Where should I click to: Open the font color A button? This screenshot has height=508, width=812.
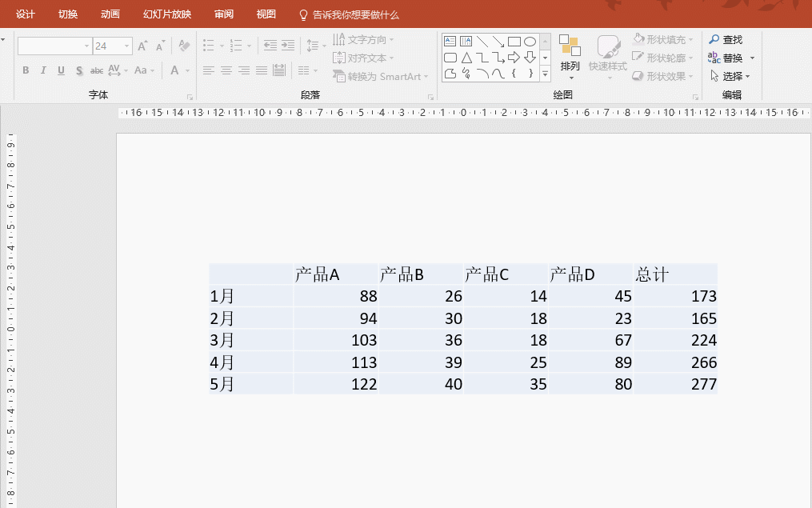(174, 70)
